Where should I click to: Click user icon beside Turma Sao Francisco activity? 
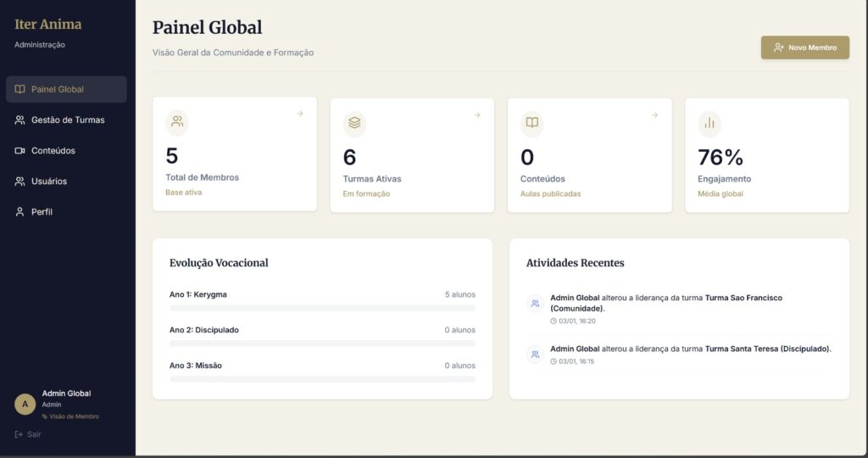(x=535, y=304)
